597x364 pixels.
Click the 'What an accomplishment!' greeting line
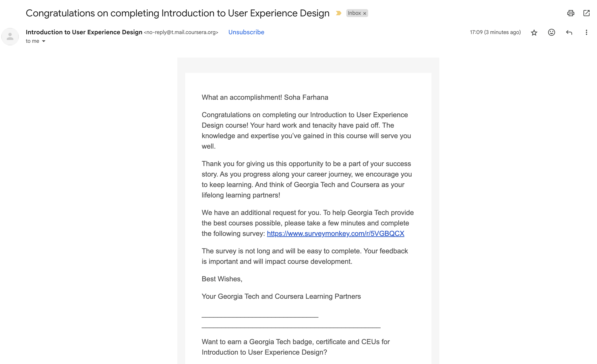pos(265,97)
